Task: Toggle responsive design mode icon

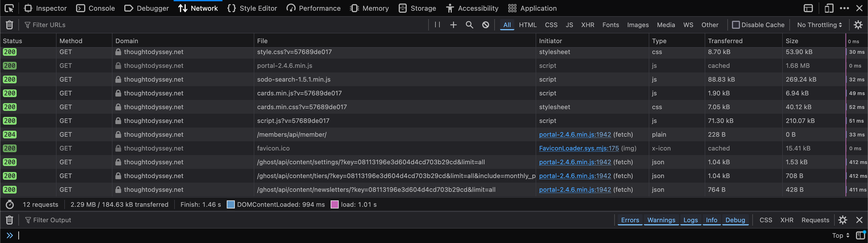Action: 829,8
